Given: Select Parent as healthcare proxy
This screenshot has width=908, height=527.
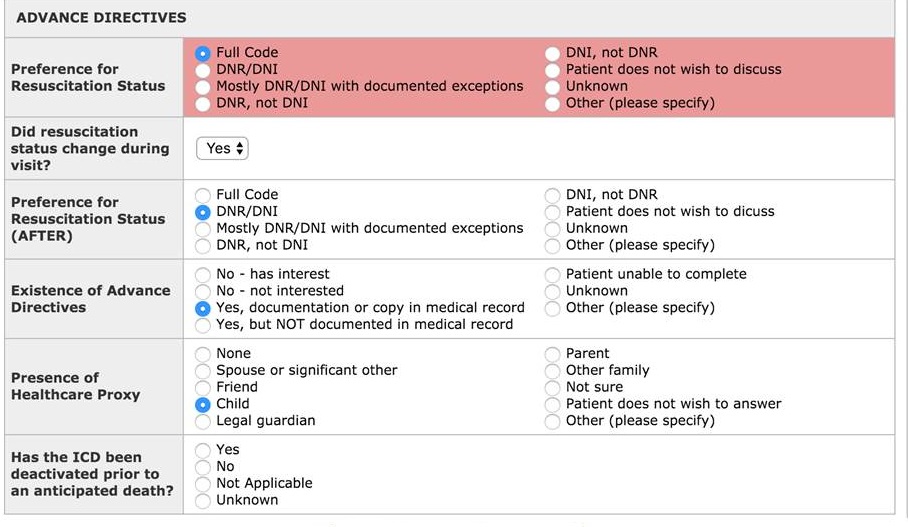Looking at the screenshot, I should coord(553,354).
